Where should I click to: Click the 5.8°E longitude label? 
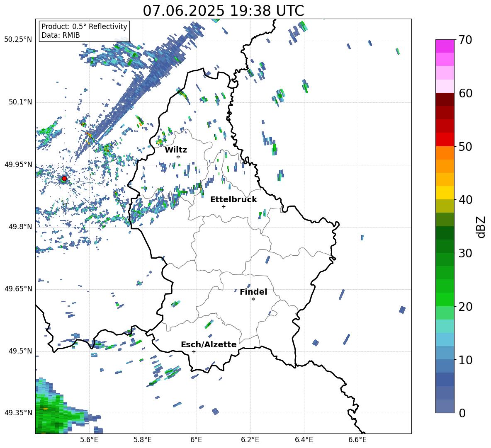point(143,440)
